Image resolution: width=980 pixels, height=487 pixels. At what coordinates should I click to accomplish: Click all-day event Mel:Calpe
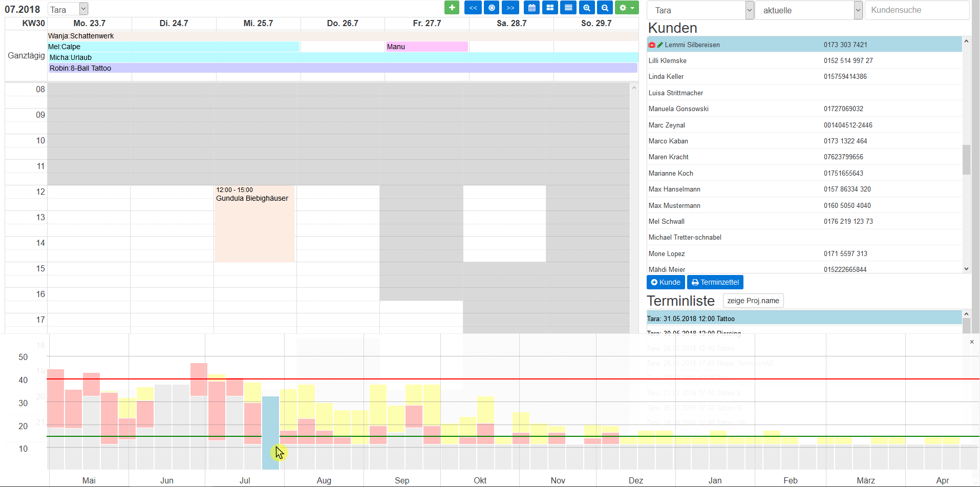pyautogui.click(x=174, y=47)
